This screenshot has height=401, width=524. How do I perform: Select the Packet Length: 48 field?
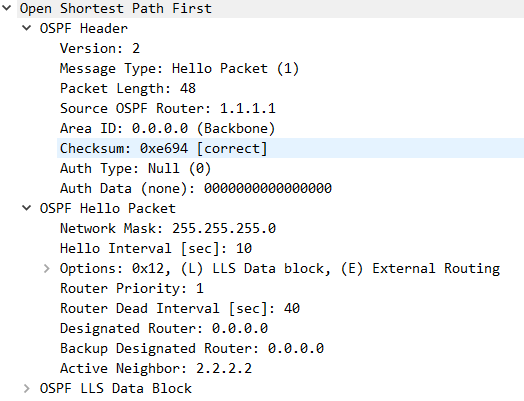tap(128, 89)
